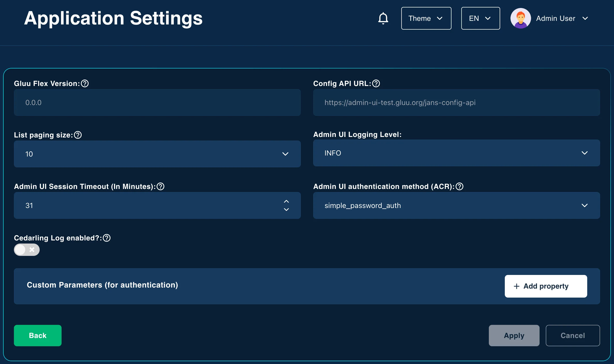Toggle the Cedarling Log enabled switch
The width and height of the screenshot is (614, 364).
(x=27, y=250)
